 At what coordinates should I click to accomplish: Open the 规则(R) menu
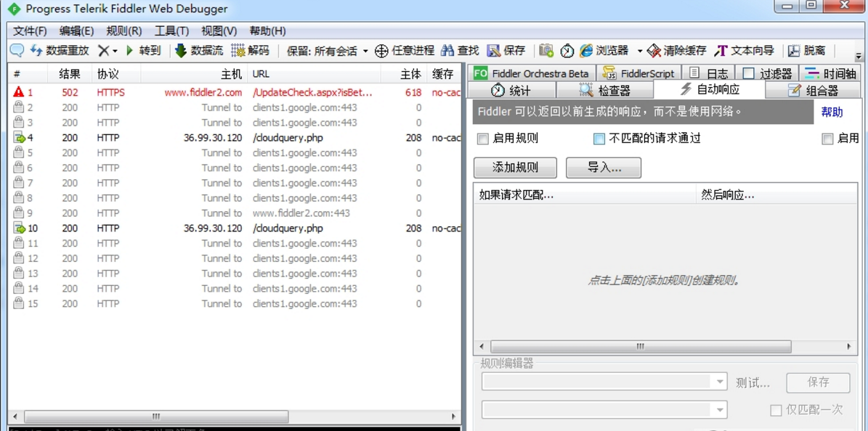point(124,31)
